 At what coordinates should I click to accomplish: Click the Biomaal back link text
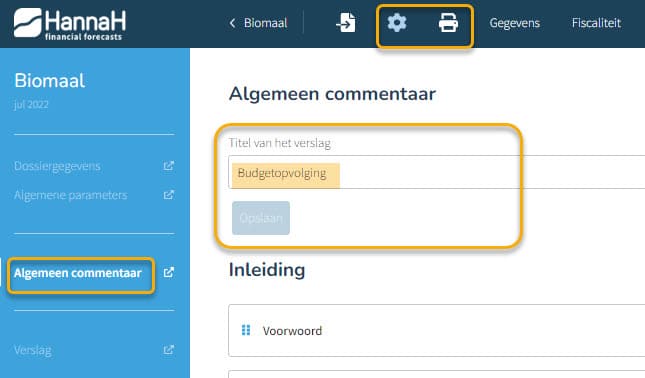point(265,23)
